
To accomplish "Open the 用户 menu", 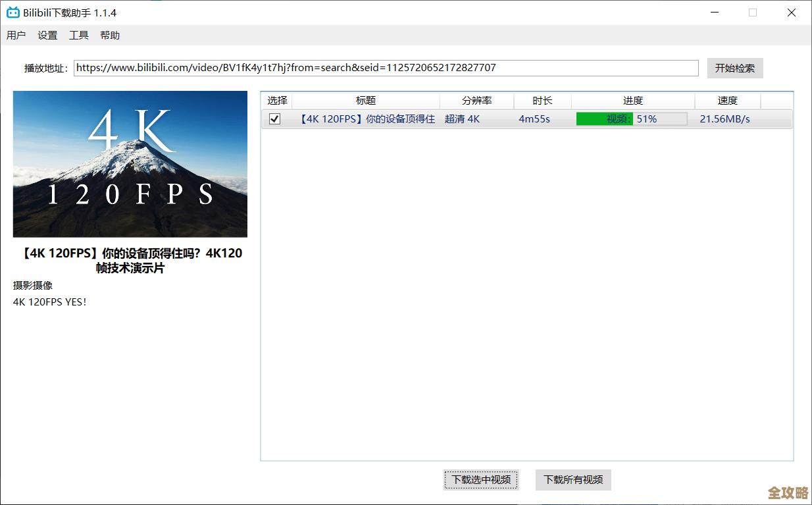I will pos(16,35).
